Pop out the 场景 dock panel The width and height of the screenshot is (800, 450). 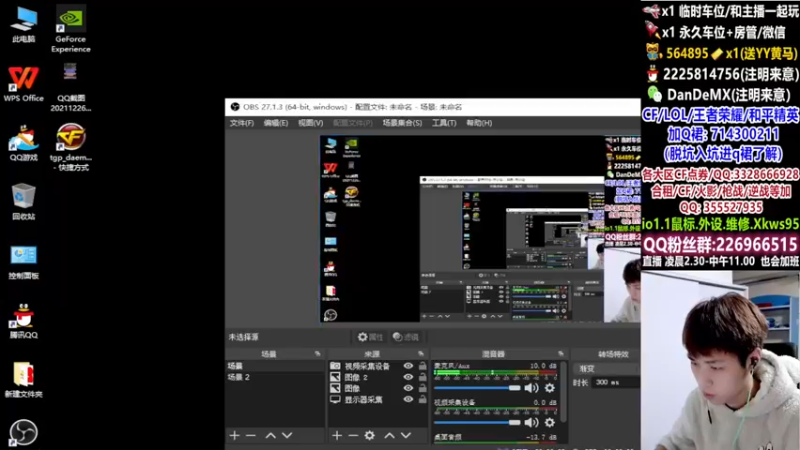point(317,354)
